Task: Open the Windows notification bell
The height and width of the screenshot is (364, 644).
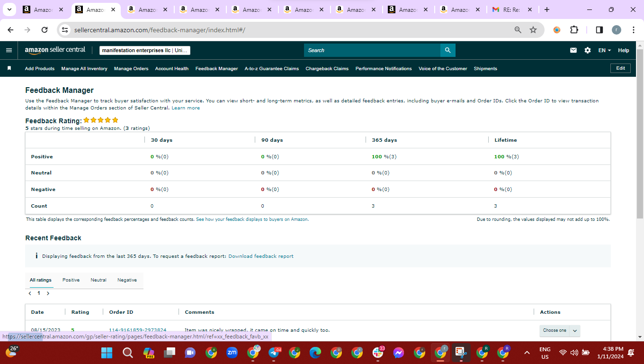Action: click(x=631, y=353)
